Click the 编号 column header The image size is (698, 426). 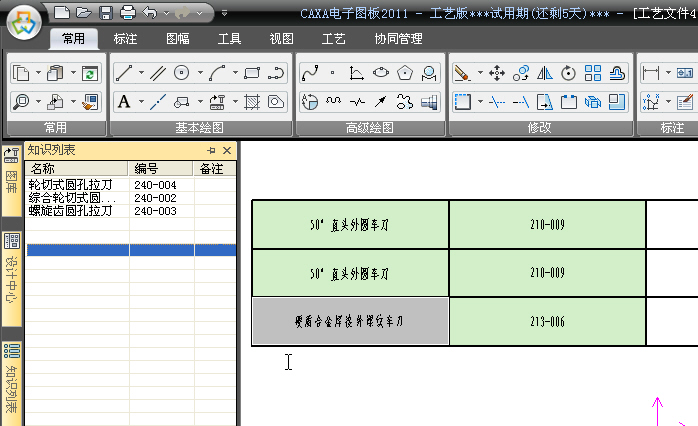(x=146, y=168)
